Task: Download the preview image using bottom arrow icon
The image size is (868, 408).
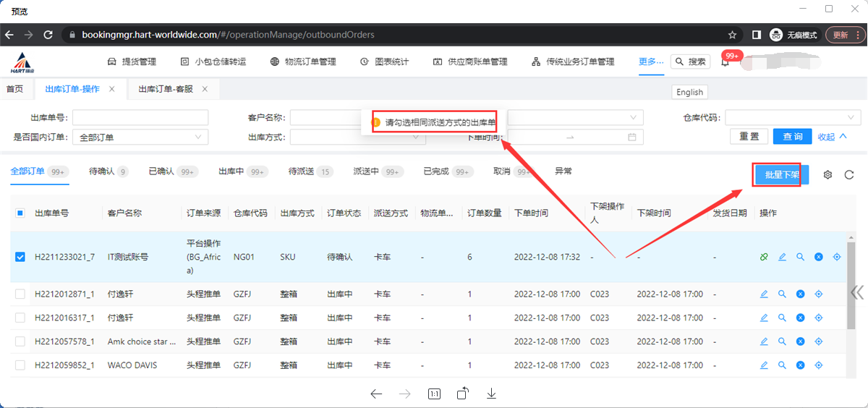Action: [491, 394]
